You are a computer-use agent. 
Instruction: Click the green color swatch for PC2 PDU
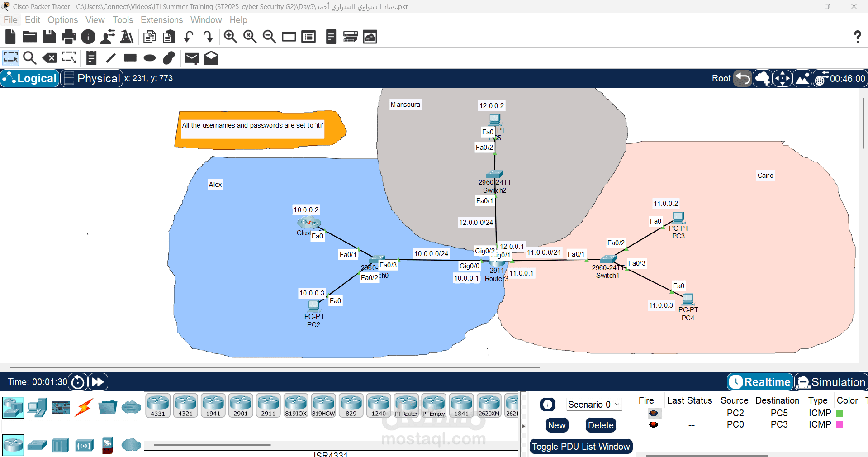[x=840, y=413]
